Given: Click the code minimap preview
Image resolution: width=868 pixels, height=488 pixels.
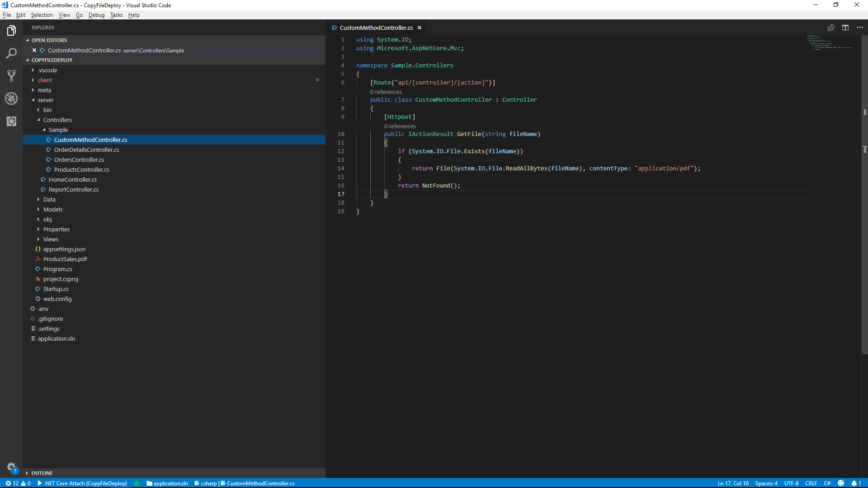Looking at the screenshot, I should (x=830, y=43).
